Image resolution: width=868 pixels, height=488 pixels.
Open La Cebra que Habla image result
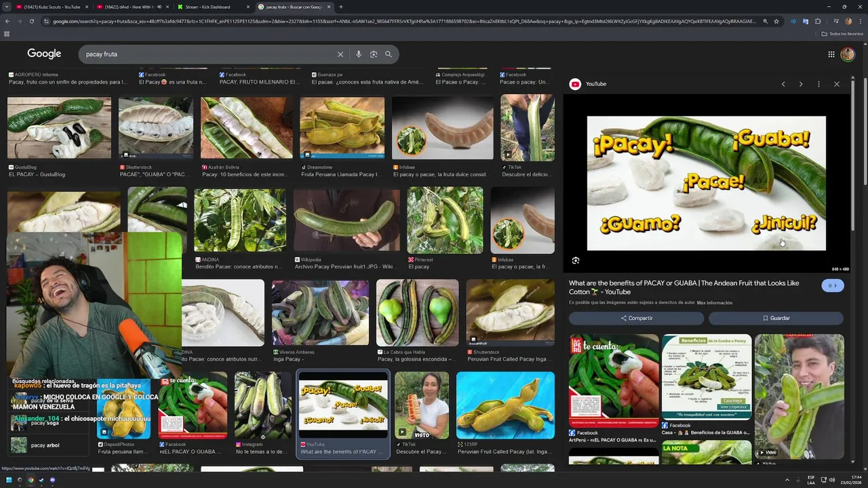click(417, 313)
